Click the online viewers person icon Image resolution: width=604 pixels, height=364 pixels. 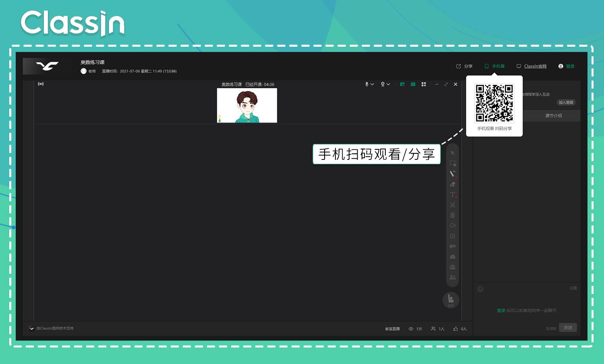point(433,329)
